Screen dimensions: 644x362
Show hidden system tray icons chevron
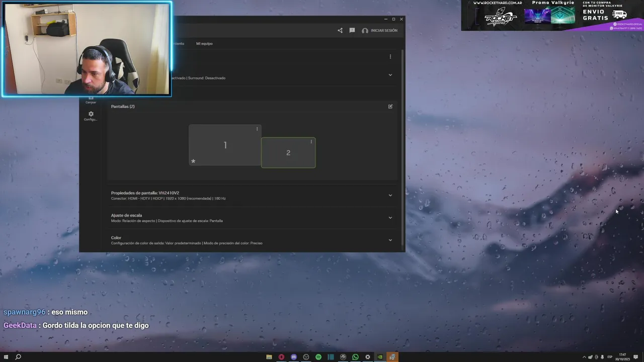(x=584, y=357)
